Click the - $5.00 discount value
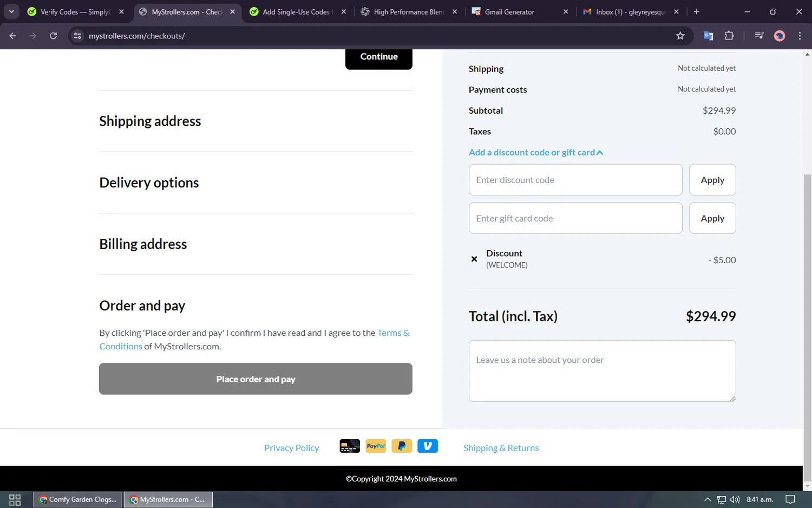This screenshot has height=508, width=812. pyautogui.click(x=722, y=260)
